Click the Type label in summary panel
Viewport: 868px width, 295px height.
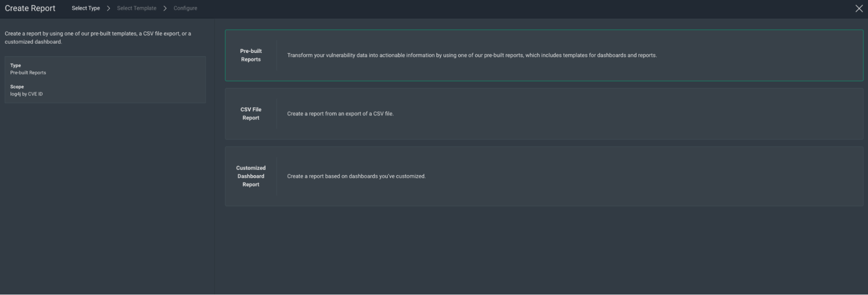tap(16, 66)
